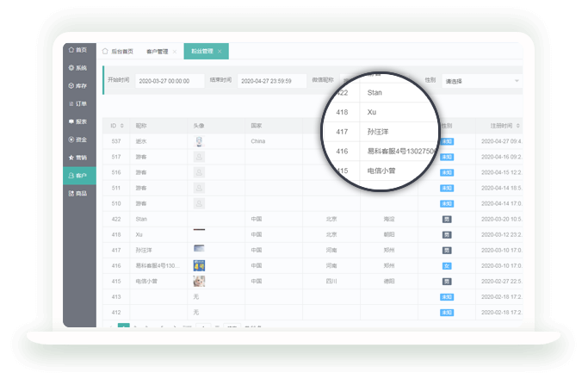588x379 pixels.
Task: Open 营销 marketing in the sidebar
Action: 79,158
